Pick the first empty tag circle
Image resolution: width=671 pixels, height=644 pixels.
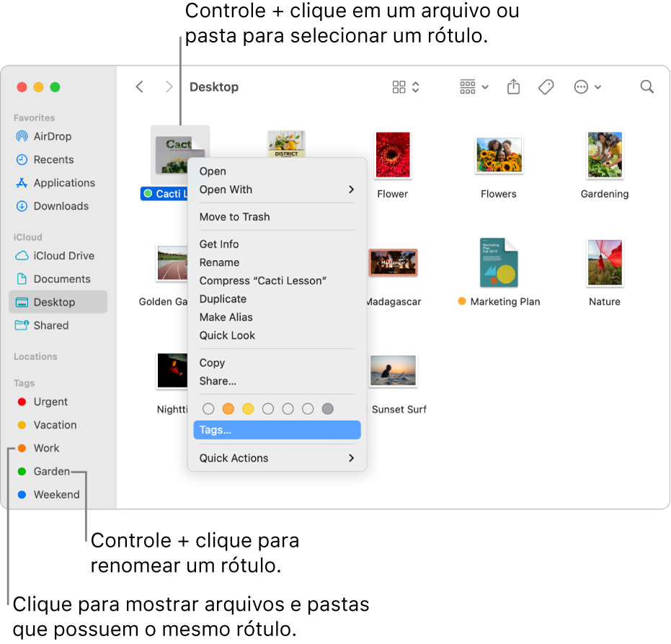click(x=208, y=409)
